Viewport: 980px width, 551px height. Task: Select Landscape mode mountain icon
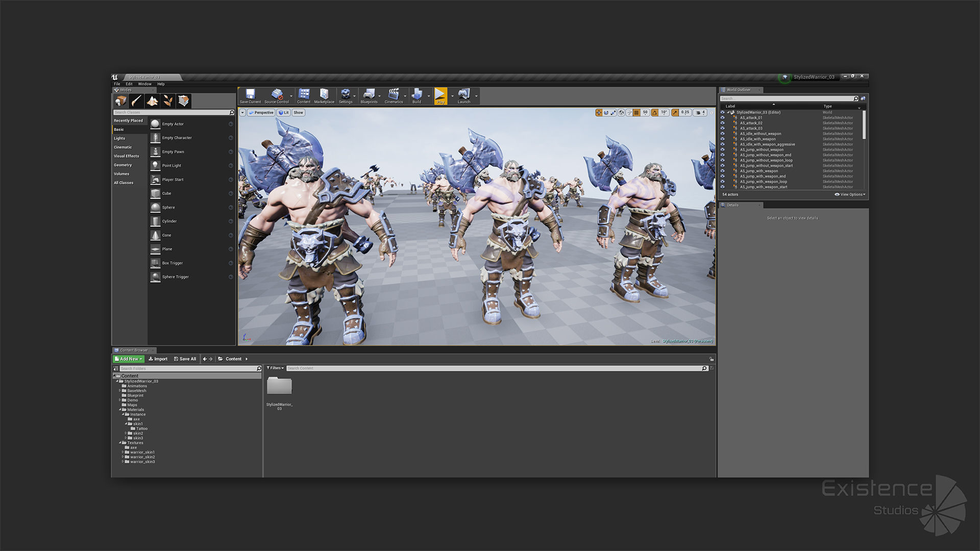152,101
